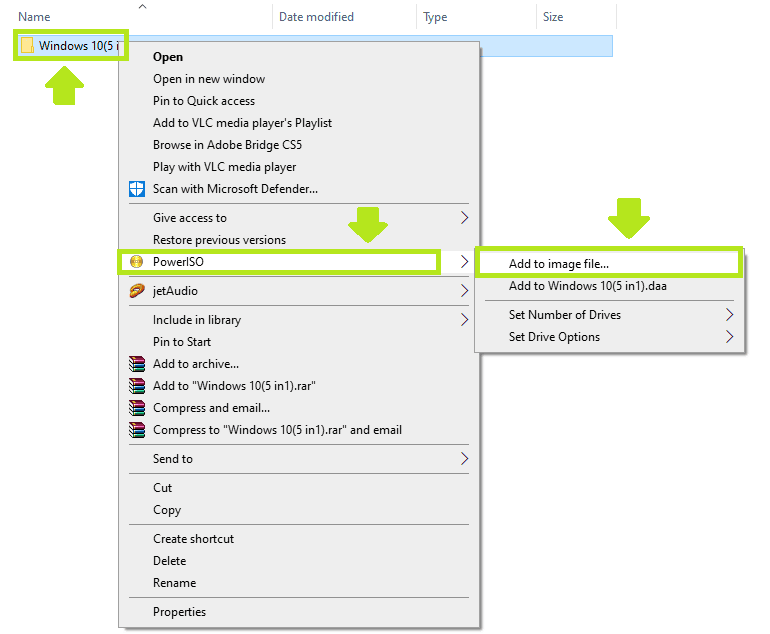Viewport: 770px width, 634px height.
Task: Expand Set Drive Options submenu arrow
Action: [729, 337]
